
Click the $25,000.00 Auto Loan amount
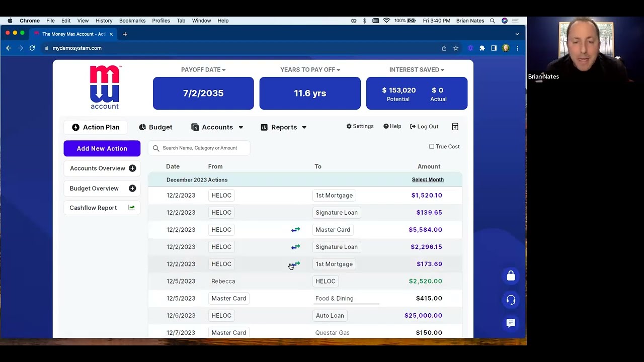click(423, 316)
